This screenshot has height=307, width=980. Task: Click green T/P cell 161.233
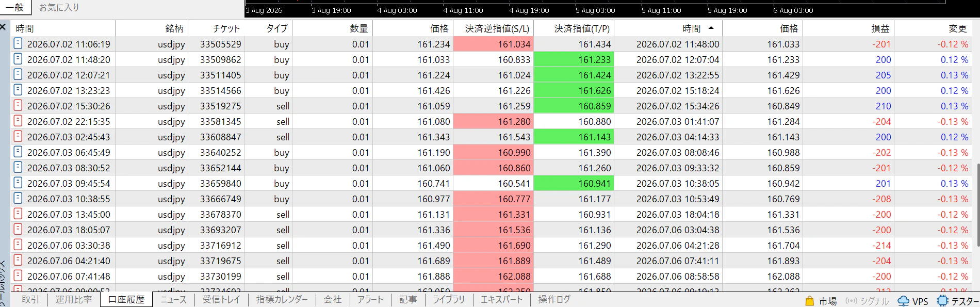coord(574,59)
